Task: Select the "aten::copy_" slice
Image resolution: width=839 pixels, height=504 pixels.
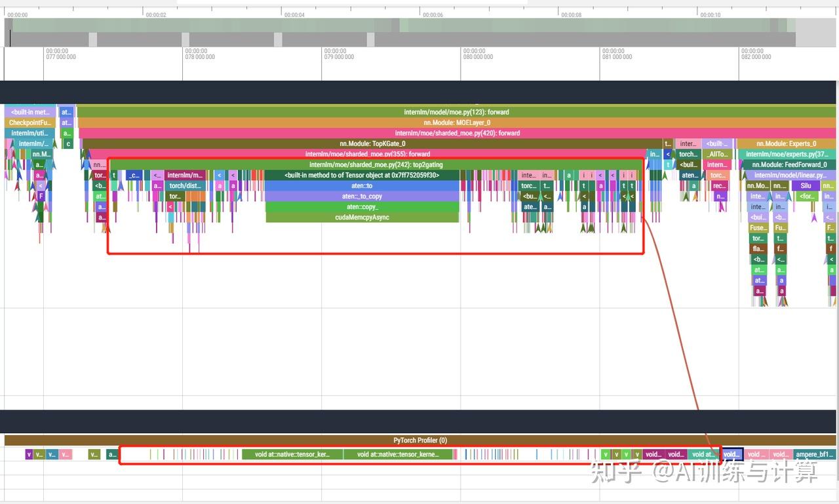Action: [x=362, y=206]
